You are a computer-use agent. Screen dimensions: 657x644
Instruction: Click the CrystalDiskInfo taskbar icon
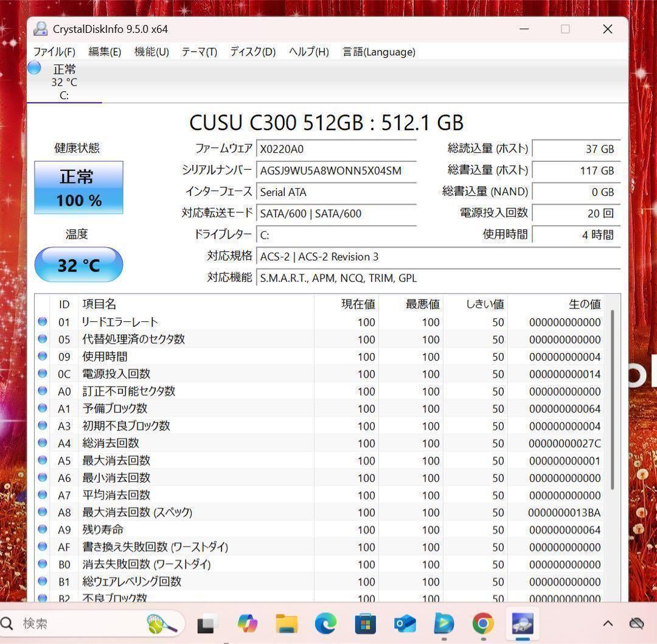pyautogui.click(x=522, y=623)
